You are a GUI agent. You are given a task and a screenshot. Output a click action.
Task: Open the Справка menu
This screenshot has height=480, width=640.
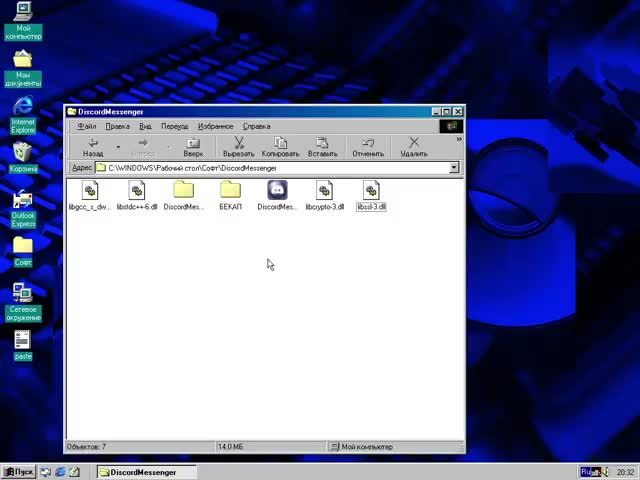[256, 126]
